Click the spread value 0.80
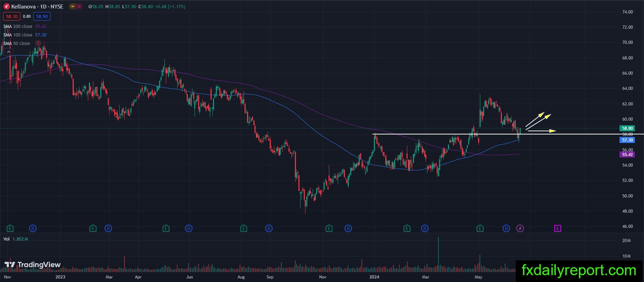Screen dimensions: 644x282 click(x=27, y=16)
